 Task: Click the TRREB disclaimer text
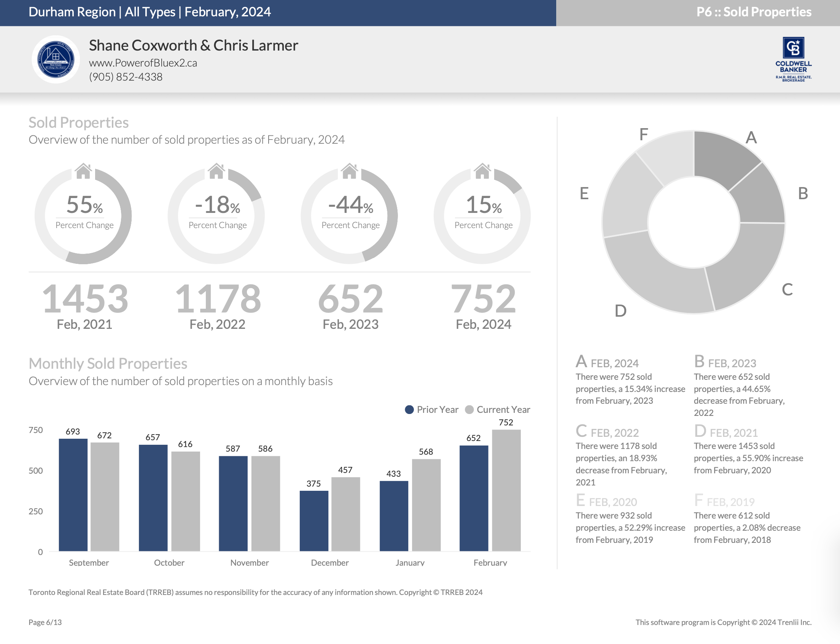pyautogui.click(x=255, y=592)
